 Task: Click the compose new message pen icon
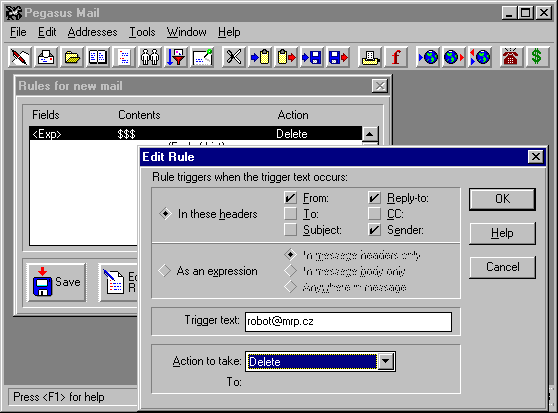(20, 57)
